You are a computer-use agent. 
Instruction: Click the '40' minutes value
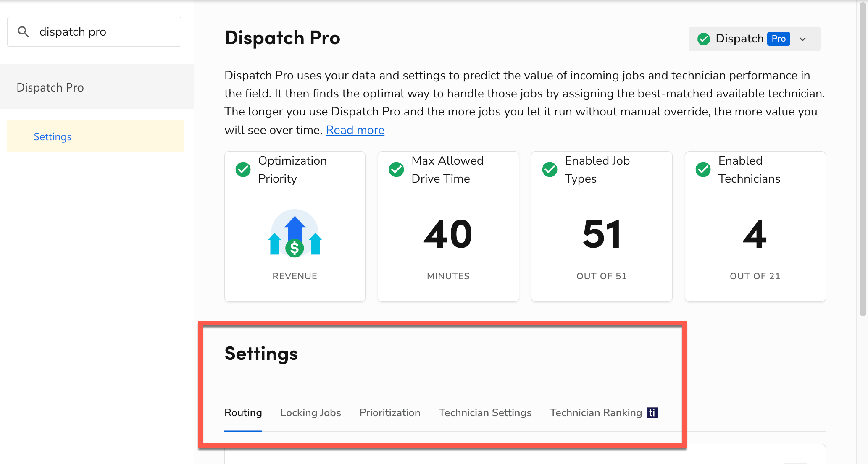tap(448, 234)
